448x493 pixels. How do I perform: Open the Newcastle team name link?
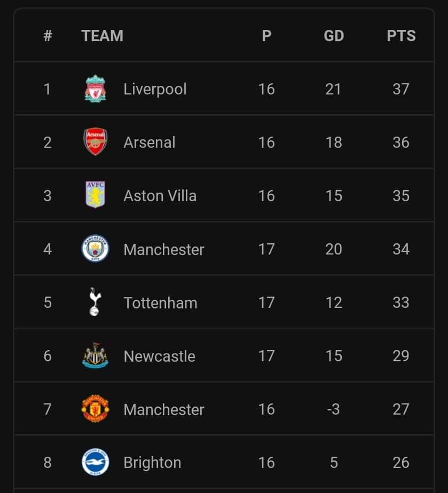coord(160,356)
